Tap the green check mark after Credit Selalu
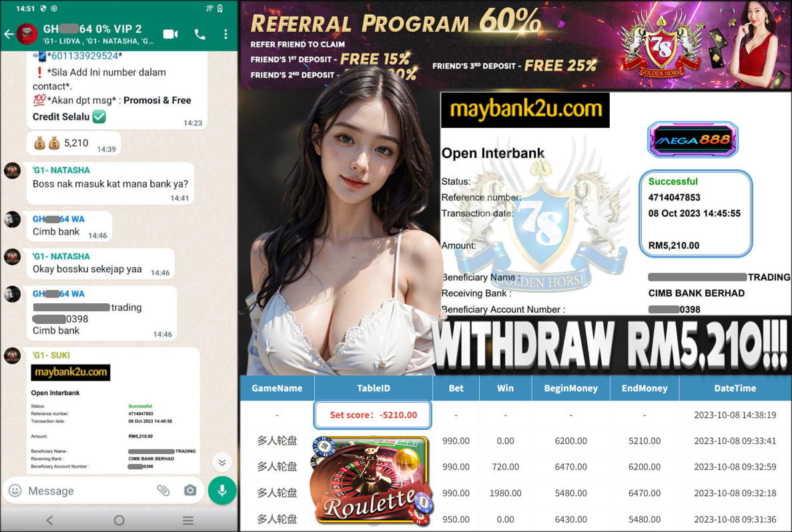 click(x=99, y=117)
